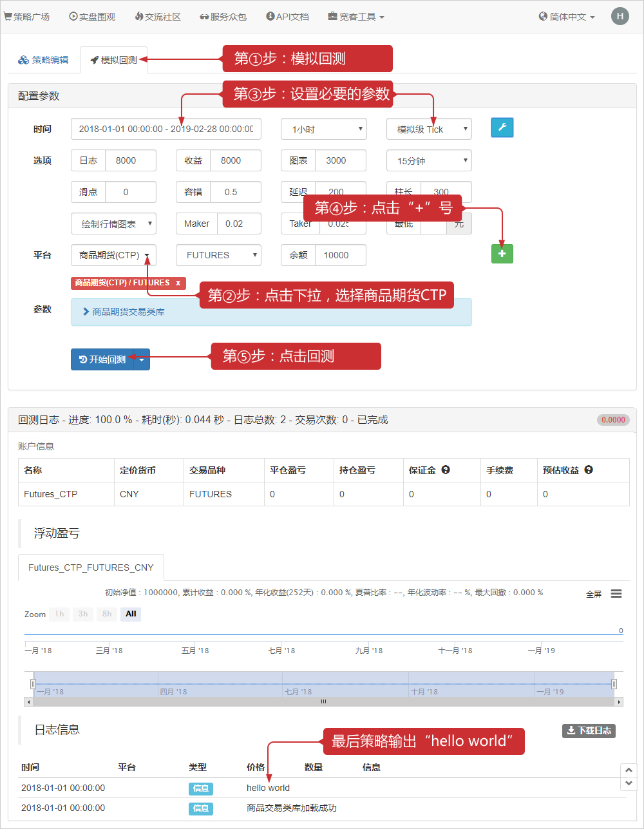Toggle chart fullscreen with 全屏
This screenshot has width=644, height=829.
[594, 594]
